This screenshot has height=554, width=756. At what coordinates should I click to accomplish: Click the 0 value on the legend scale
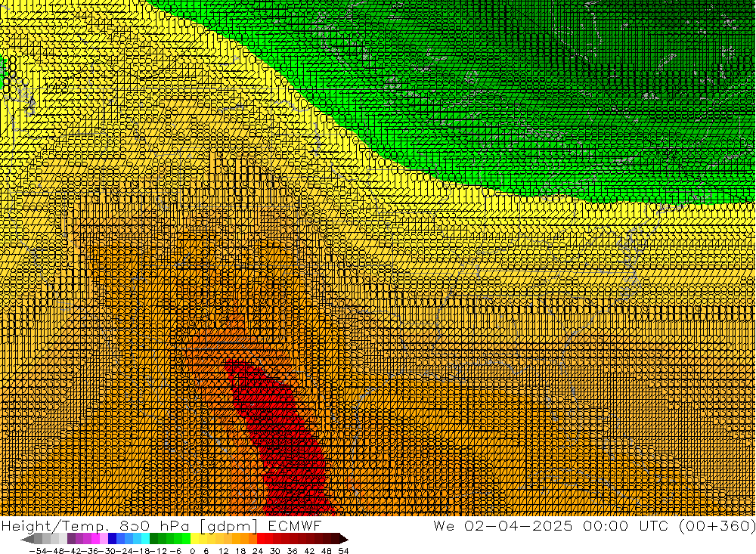pyautogui.click(x=194, y=550)
